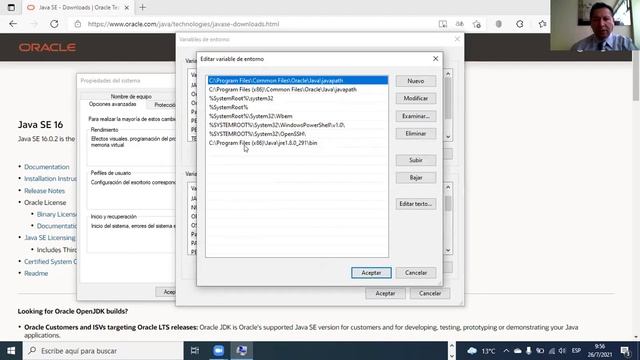
Task: Click the site lock icon in address bar
Action: (x=78, y=24)
